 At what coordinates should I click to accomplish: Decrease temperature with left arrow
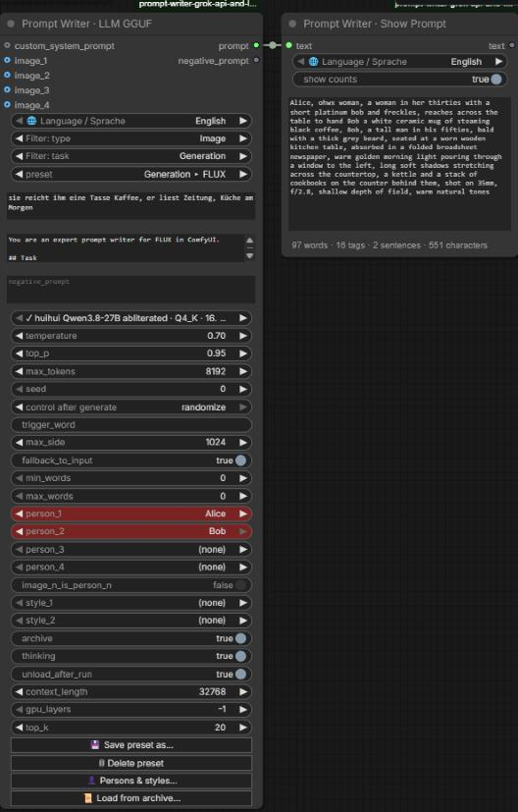point(20,336)
